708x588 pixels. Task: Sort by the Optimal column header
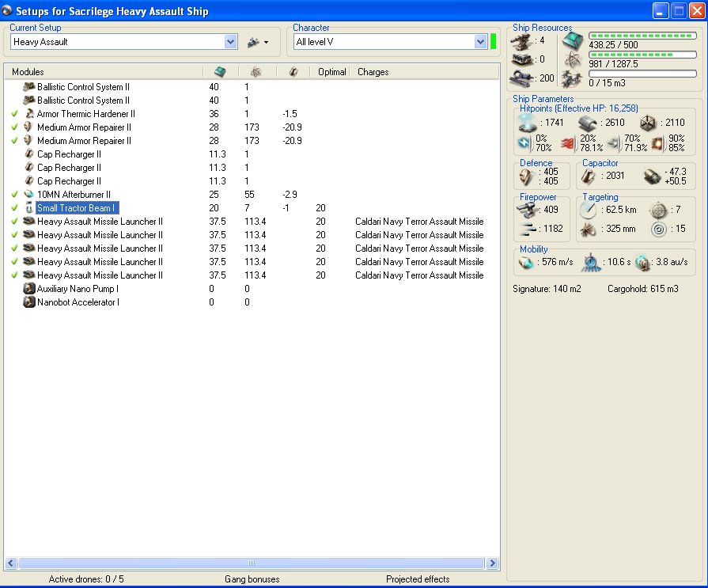[x=330, y=72]
